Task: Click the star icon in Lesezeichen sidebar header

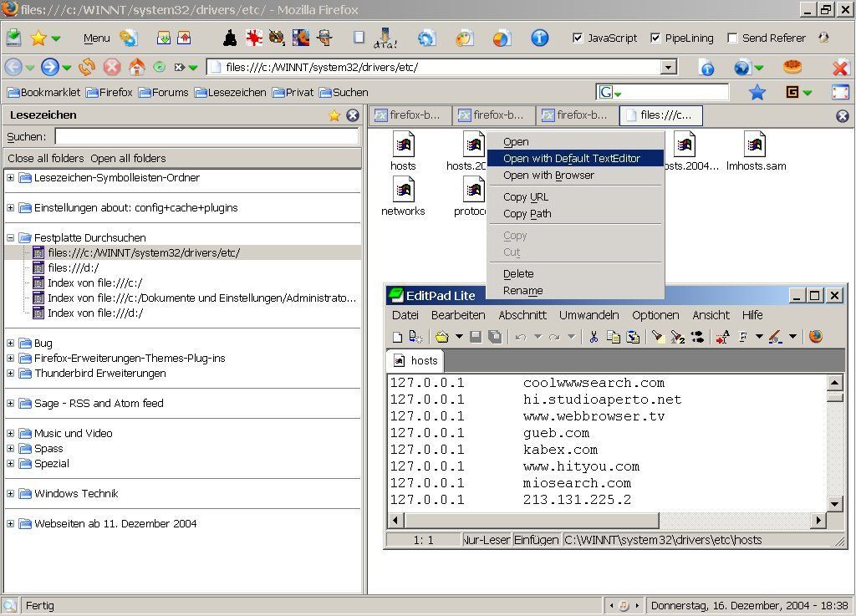Action: (x=334, y=115)
